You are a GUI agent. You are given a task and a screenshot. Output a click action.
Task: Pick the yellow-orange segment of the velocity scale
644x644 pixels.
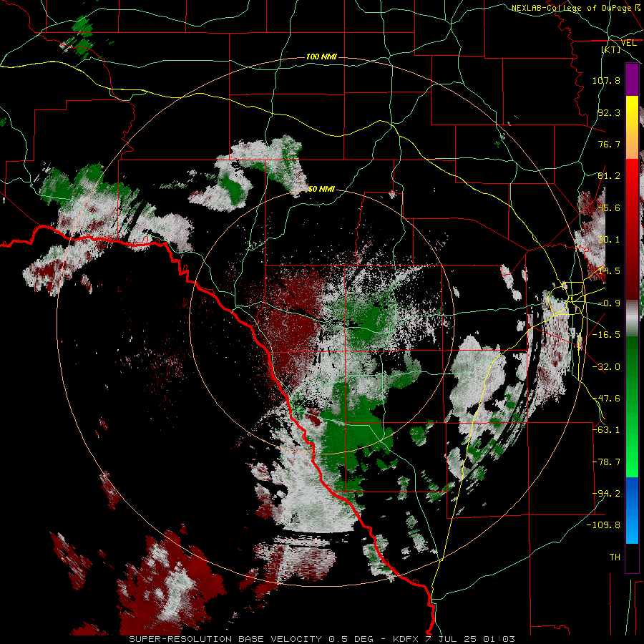click(632, 127)
